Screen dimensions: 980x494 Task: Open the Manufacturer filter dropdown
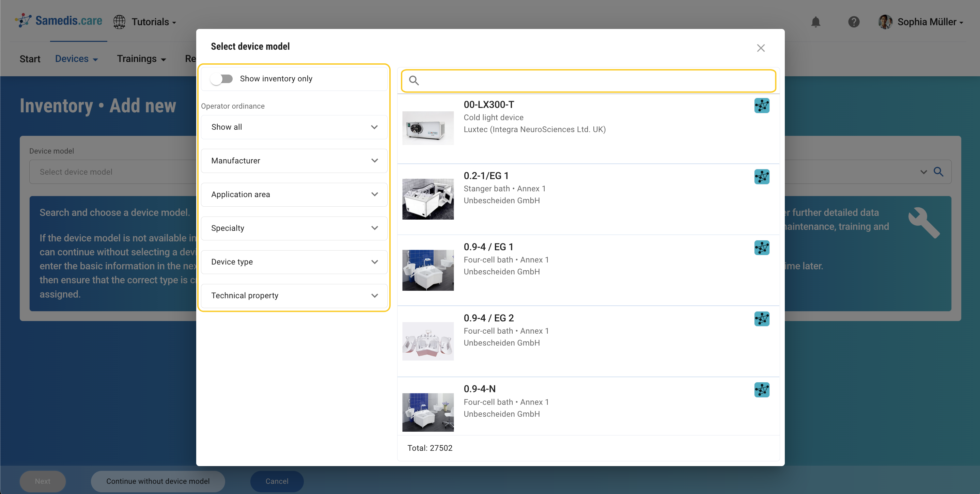coord(294,161)
